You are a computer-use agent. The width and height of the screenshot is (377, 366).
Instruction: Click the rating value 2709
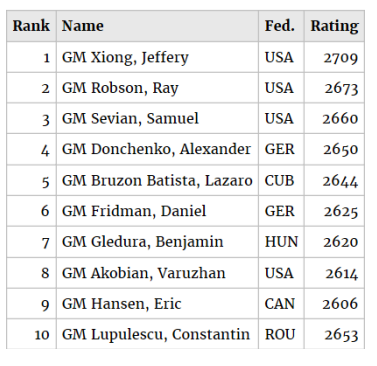click(341, 58)
